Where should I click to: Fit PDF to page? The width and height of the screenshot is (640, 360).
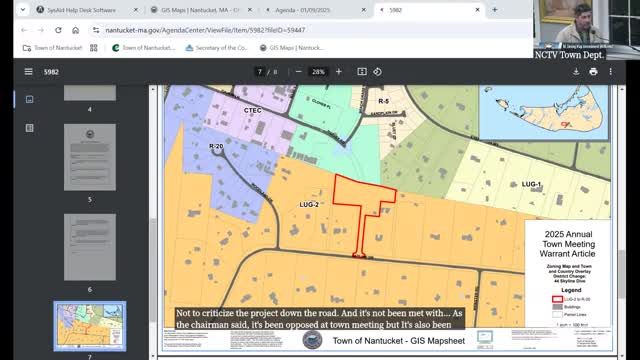(362, 72)
